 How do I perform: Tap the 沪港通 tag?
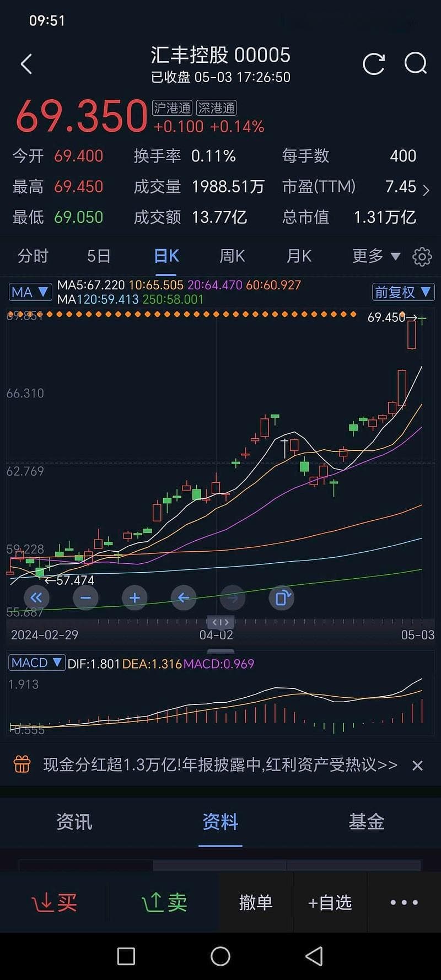(173, 108)
